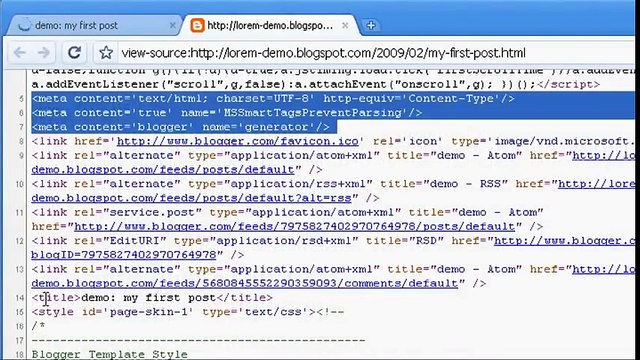Screen dimensions: 640x360
Task: Click the line 9 href link starting http://lo
Action: click(604, 156)
